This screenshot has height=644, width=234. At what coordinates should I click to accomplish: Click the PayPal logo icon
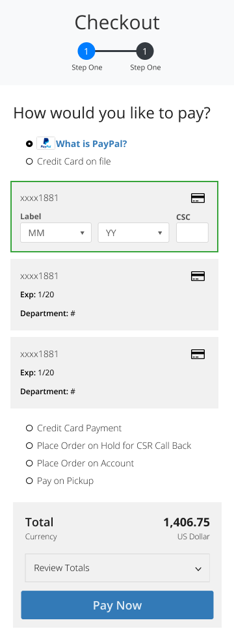click(x=45, y=143)
